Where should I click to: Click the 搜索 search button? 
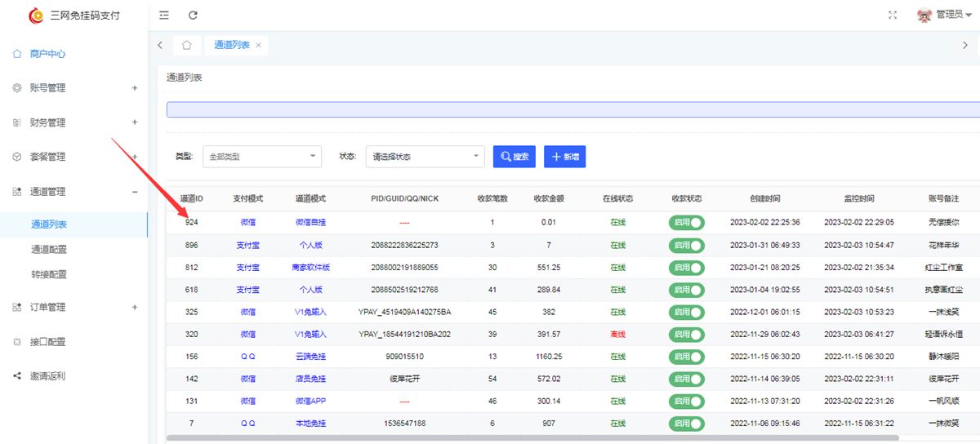[514, 157]
